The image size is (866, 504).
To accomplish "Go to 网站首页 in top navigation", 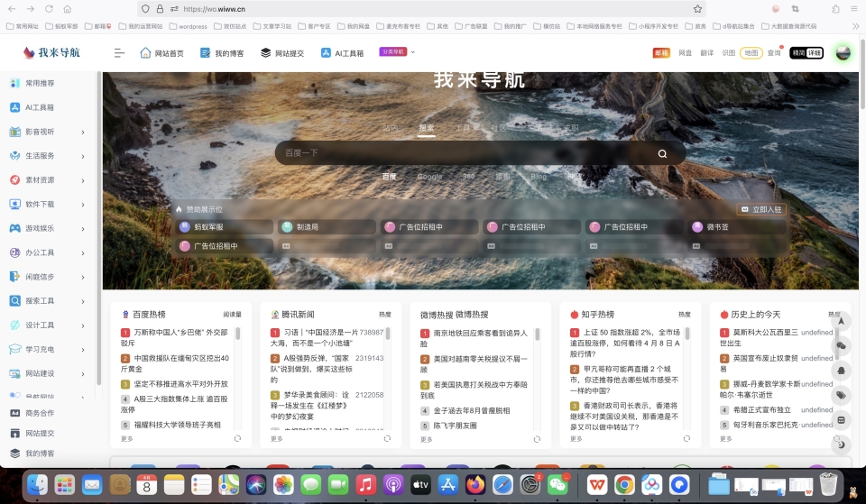I will coord(161,53).
